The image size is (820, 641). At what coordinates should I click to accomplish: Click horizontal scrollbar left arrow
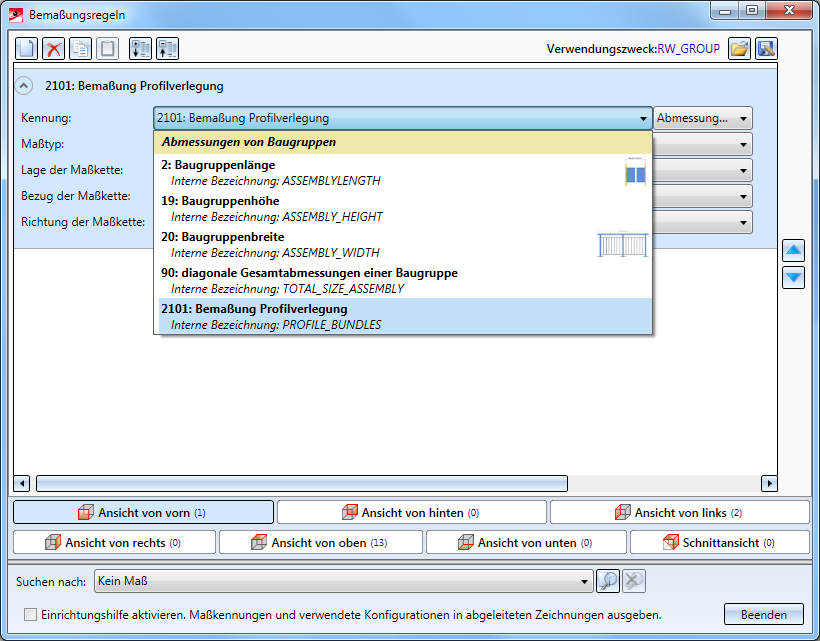(x=22, y=484)
